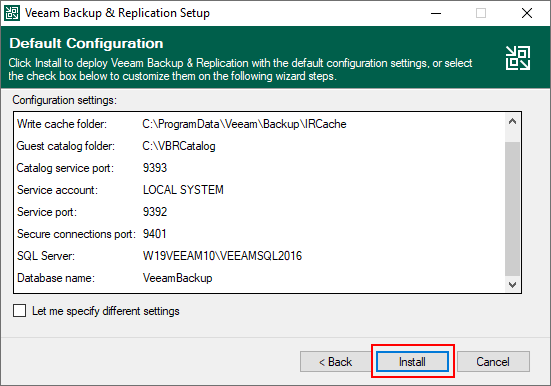Select the Service account LOCAL SYSTEM row
Image resolution: width=551 pixels, height=386 pixels.
point(259,190)
